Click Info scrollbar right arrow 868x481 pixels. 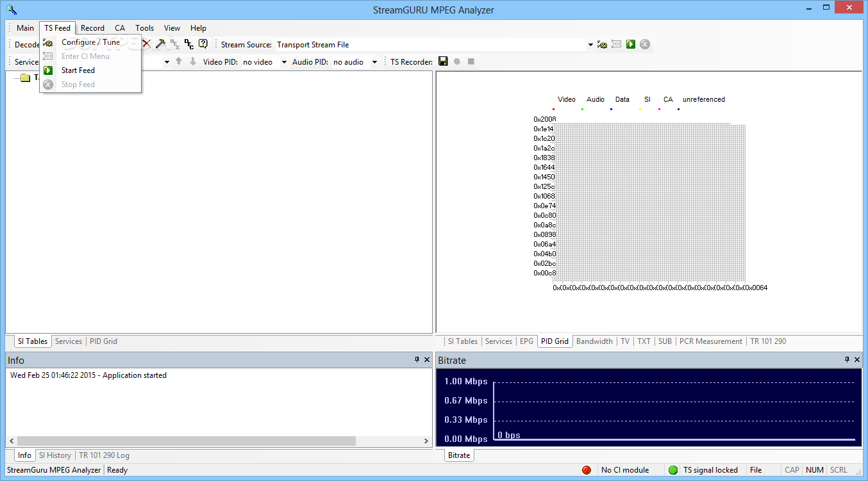pyautogui.click(x=427, y=441)
